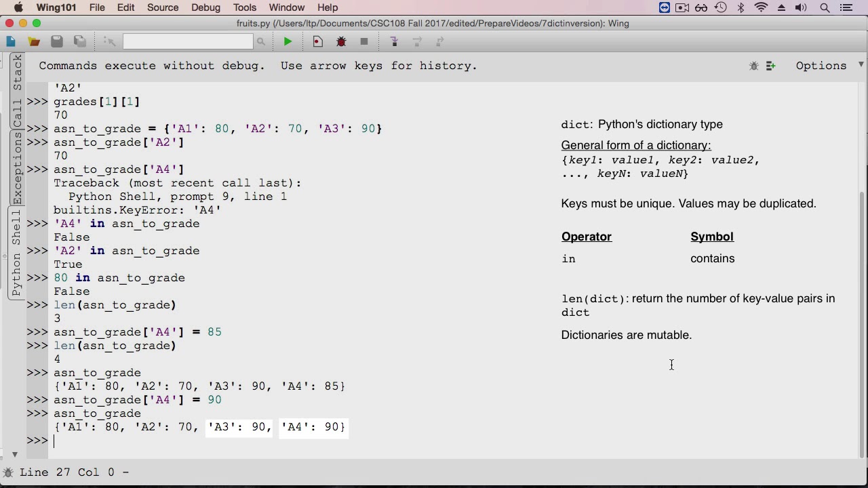868x488 pixels.
Task: Click the 'General form of a dictionary:' heading
Action: pos(636,145)
